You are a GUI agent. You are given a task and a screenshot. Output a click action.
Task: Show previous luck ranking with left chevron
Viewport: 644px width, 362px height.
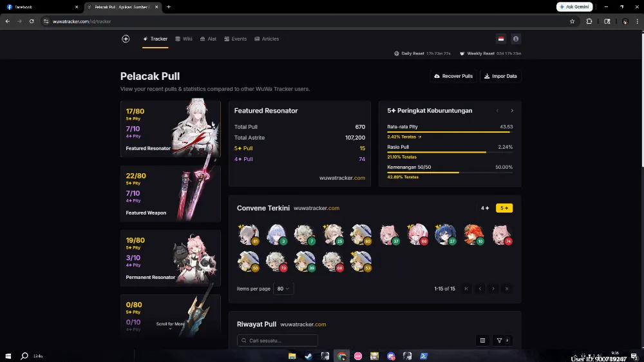pyautogui.click(x=497, y=111)
